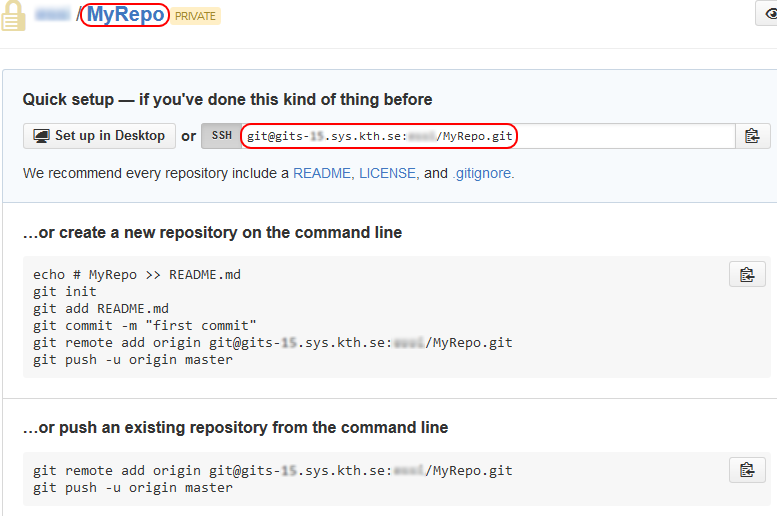Screen dimensions: 777x516
Task: Copy the create-new-repository commands
Action: coord(746,274)
